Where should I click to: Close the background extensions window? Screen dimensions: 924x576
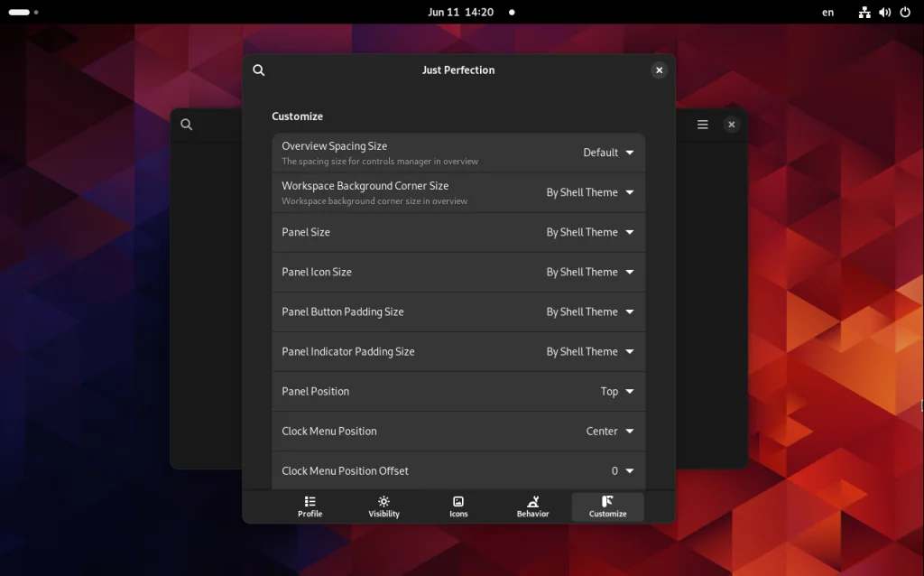(x=732, y=125)
